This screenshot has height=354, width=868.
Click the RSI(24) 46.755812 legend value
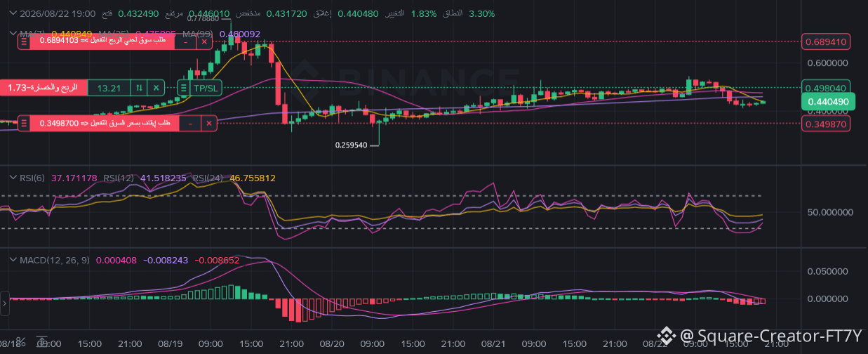coord(252,178)
